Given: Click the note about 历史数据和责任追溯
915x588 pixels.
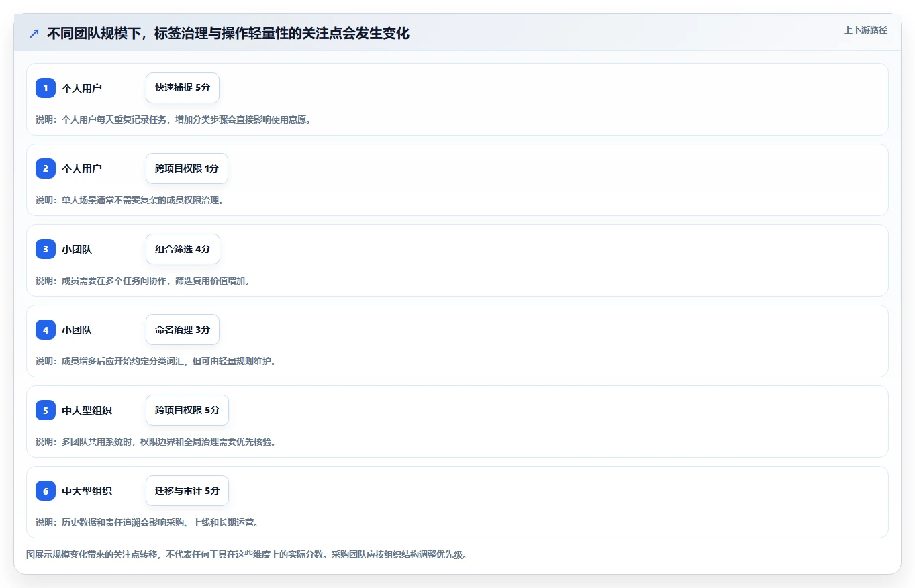Looking at the screenshot, I should 147,522.
